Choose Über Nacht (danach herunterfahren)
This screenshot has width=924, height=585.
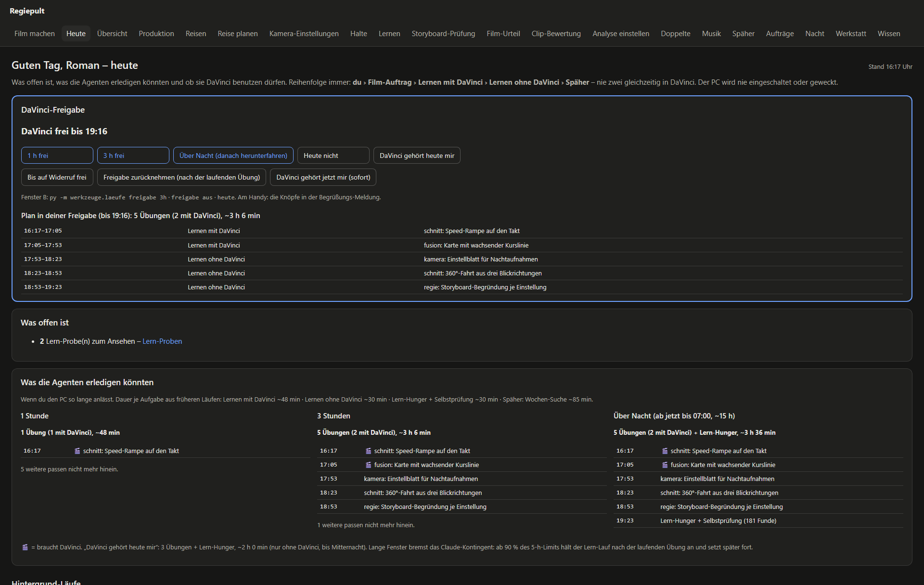(x=233, y=156)
